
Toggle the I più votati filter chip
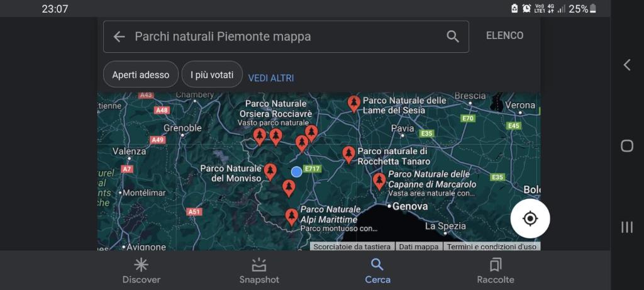[x=212, y=75]
